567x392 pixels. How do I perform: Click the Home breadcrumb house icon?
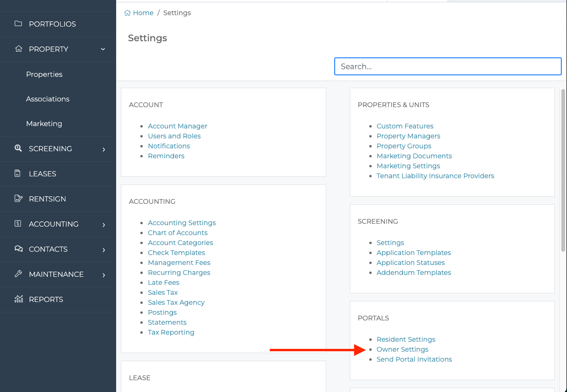[127, 13]
